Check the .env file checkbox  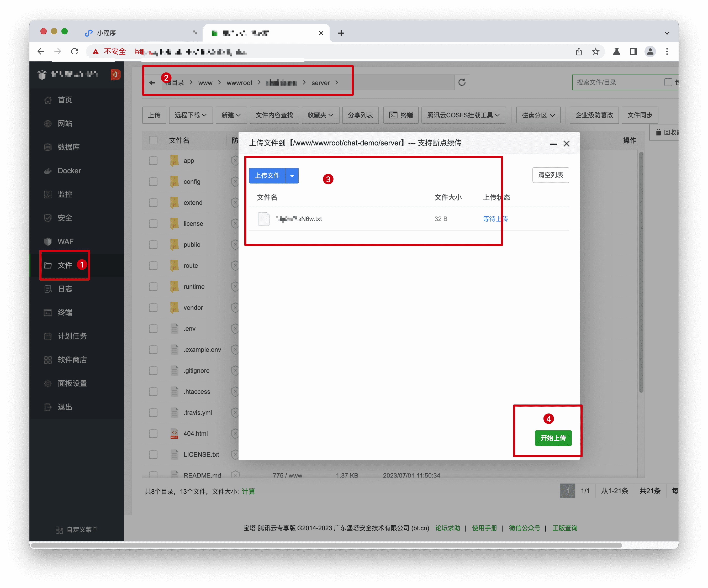(x=154, y=328)
